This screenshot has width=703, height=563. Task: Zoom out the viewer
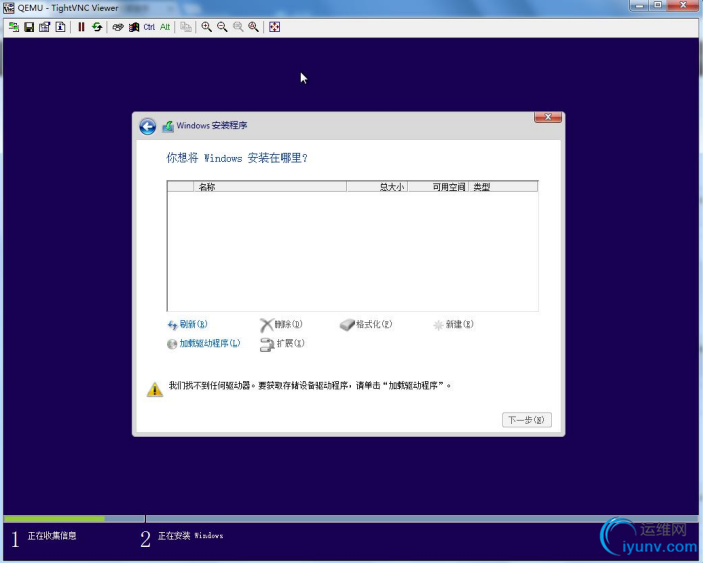click(222, 27)
